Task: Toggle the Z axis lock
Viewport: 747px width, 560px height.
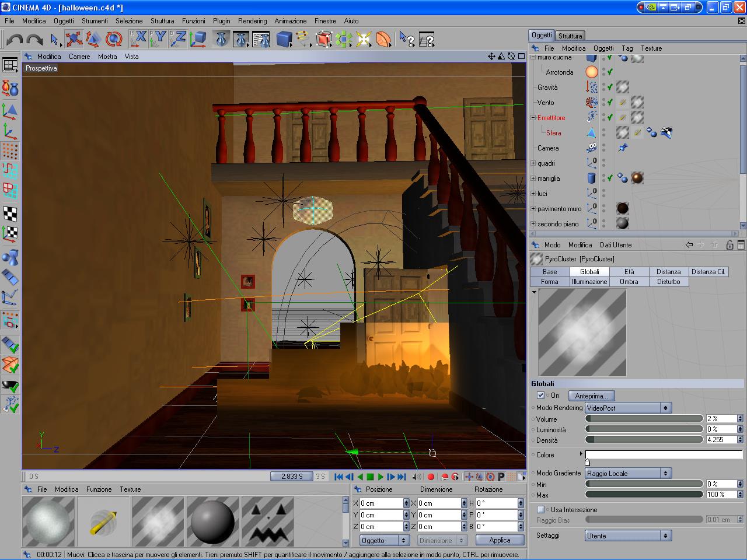Action: coord(179,39)
